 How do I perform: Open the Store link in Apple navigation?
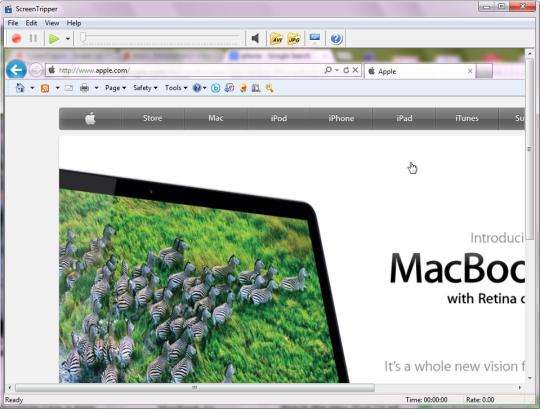tap(153, 118)
